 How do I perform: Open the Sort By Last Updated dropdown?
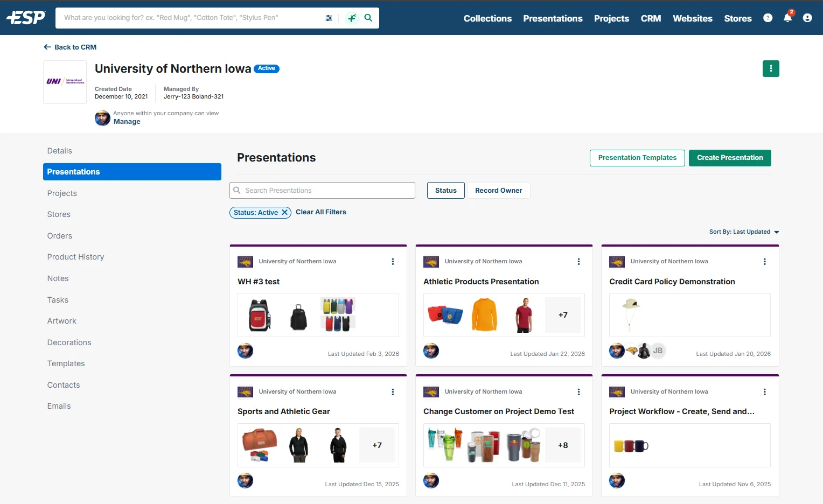(x=744, y=232)
